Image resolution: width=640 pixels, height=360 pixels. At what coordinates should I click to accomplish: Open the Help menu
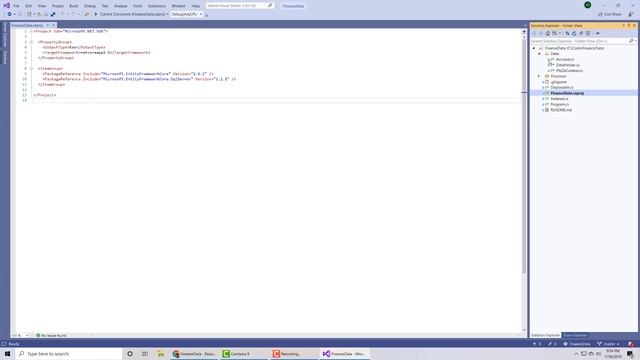[x=196, y=6]
